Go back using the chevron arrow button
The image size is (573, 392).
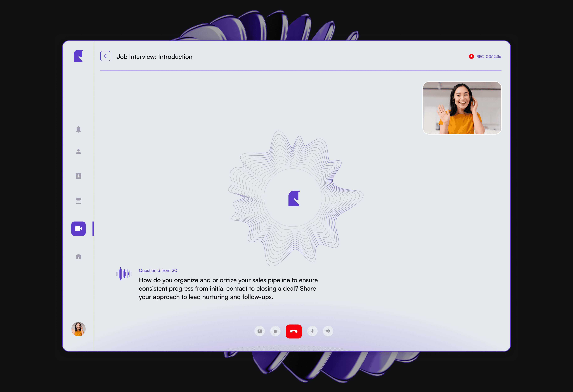tap(105, 56)
